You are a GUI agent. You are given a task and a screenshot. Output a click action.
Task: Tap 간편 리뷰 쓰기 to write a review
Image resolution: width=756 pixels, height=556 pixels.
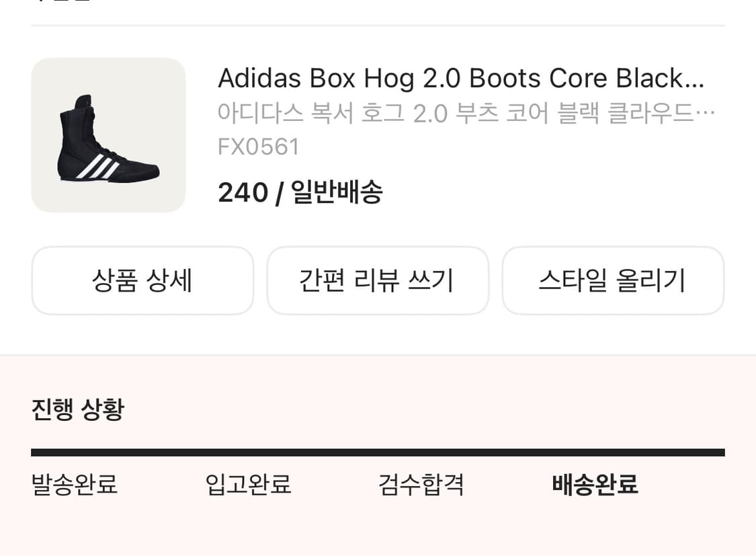point(378,280)
